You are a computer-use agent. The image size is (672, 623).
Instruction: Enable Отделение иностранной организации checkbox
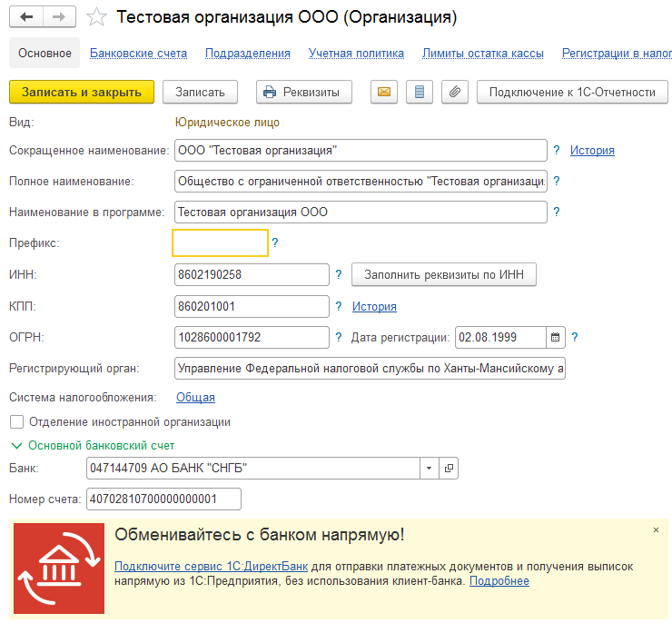(x=16, y=422)
